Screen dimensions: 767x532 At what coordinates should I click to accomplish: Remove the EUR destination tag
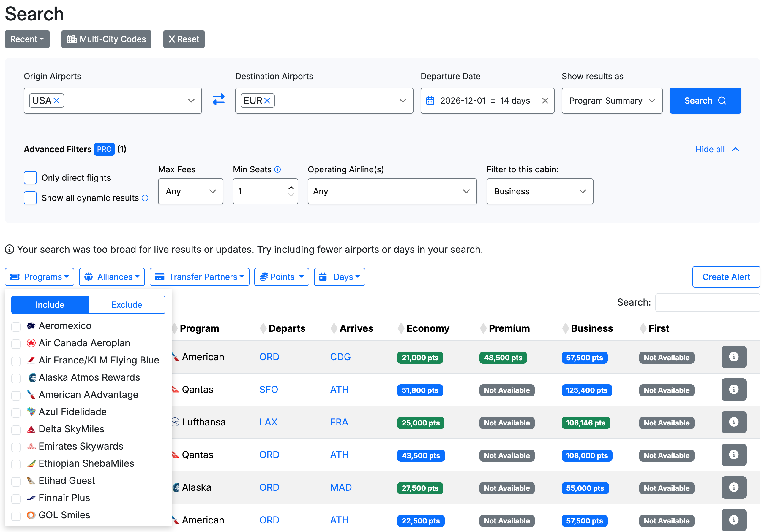(267, 101)
